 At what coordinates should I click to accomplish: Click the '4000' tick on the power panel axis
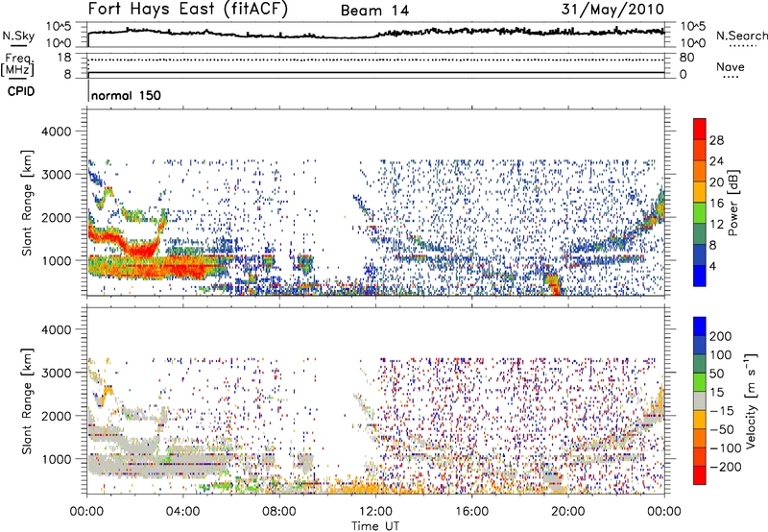[56, 132]
